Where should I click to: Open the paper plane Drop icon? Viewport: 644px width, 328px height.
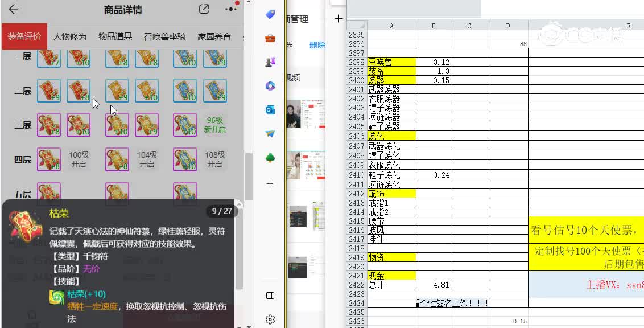pyautogui.click(x=270, y=134)
